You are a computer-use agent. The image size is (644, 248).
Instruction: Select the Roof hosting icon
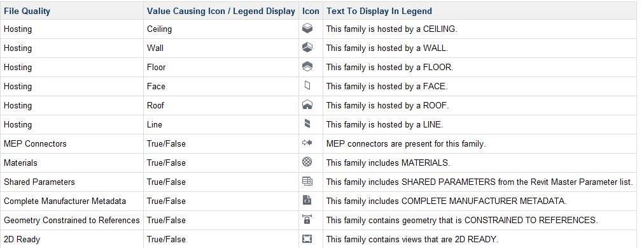[x=307, y=105]
